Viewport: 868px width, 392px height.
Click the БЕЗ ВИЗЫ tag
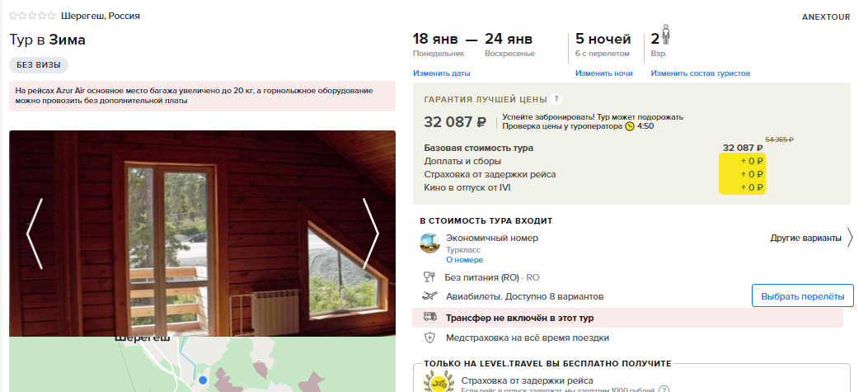tap(39, 65)
